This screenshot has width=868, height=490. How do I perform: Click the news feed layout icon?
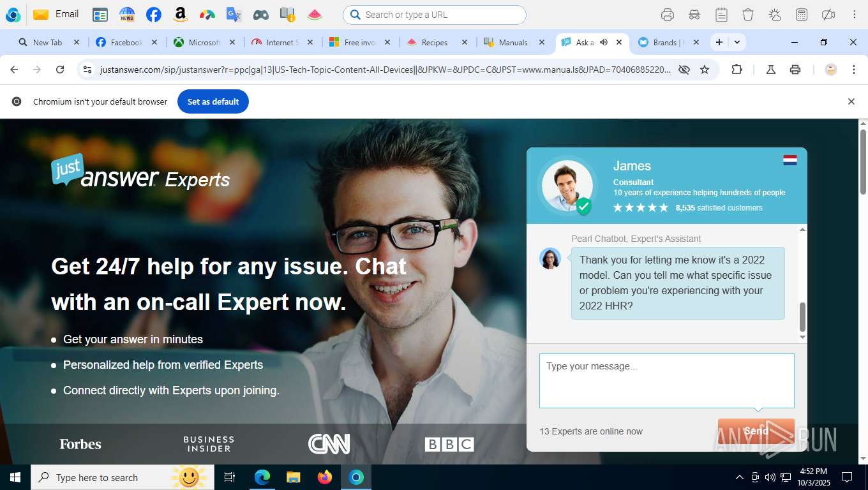click(x=100, y=15)
